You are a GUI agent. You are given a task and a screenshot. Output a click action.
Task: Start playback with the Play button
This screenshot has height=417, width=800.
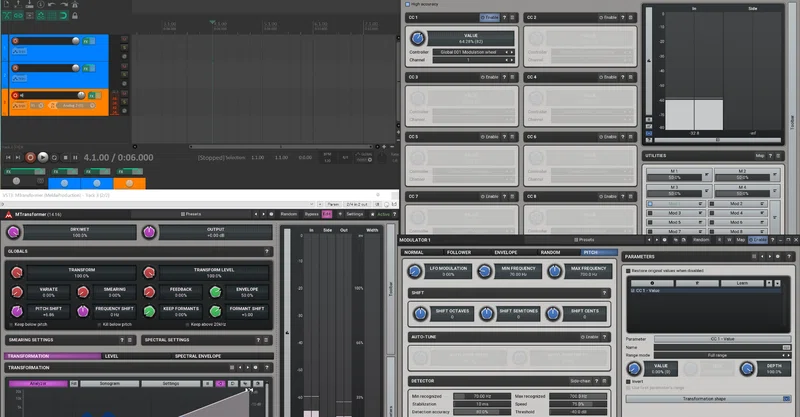[43, 158]
